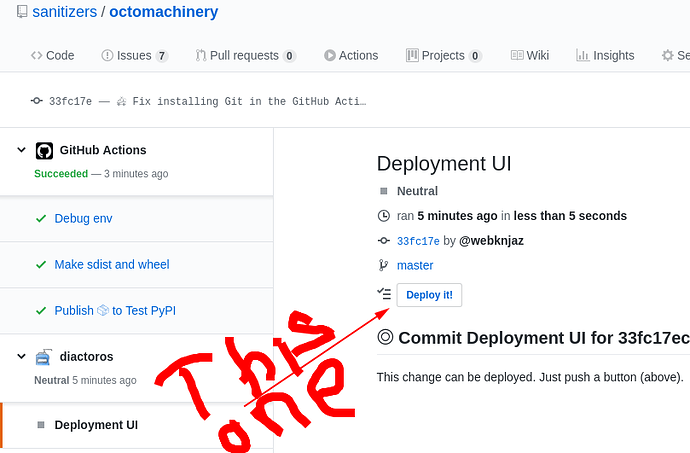Click the Deploy it! button
The image size is (690, 453).
click(429, 295)
